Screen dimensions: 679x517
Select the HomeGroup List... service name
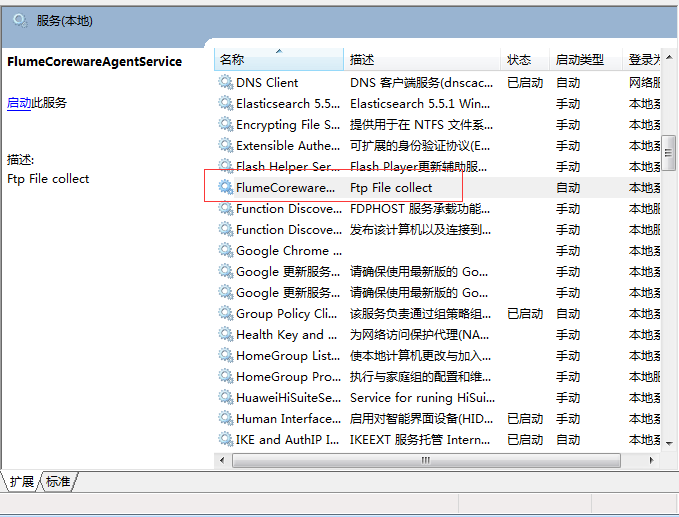288,355
